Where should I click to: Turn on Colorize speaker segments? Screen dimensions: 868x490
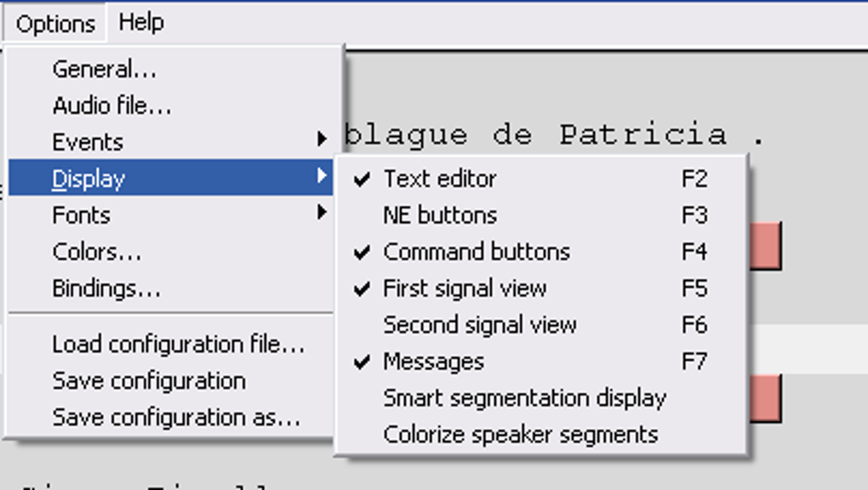pyautogui.click(x=520, y=435)
